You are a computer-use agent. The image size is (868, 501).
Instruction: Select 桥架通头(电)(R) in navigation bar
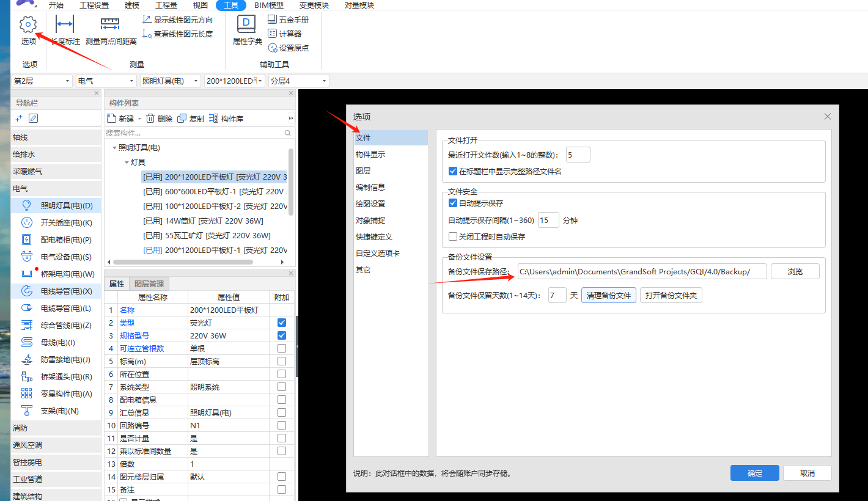56,377
